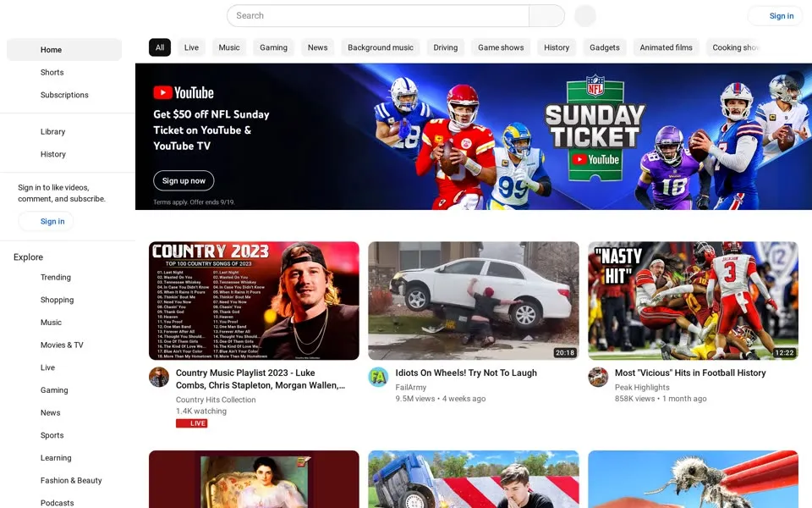
Task: Open the FailArmy channel avatar
Action: pyautogui.click(x=378, y=377)
